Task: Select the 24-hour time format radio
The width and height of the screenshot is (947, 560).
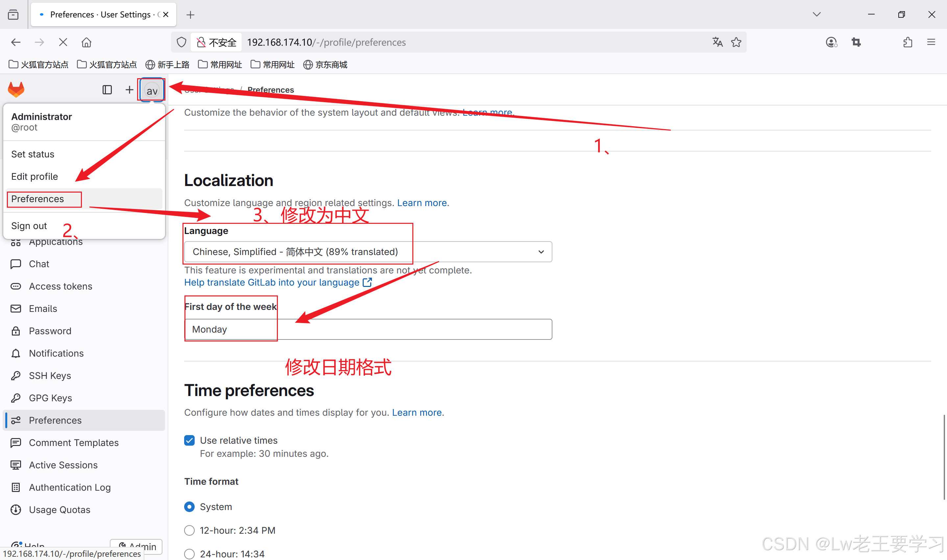Action: tap(189, 553)
